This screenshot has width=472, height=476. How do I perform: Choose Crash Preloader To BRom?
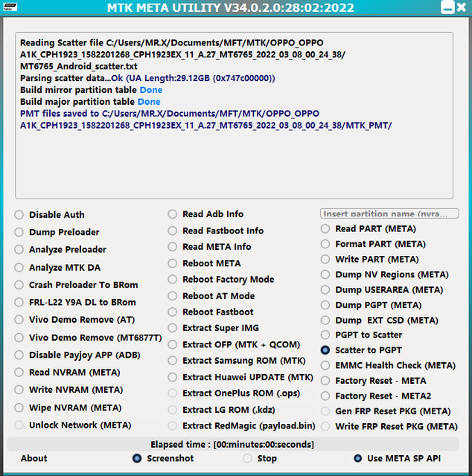19,285
